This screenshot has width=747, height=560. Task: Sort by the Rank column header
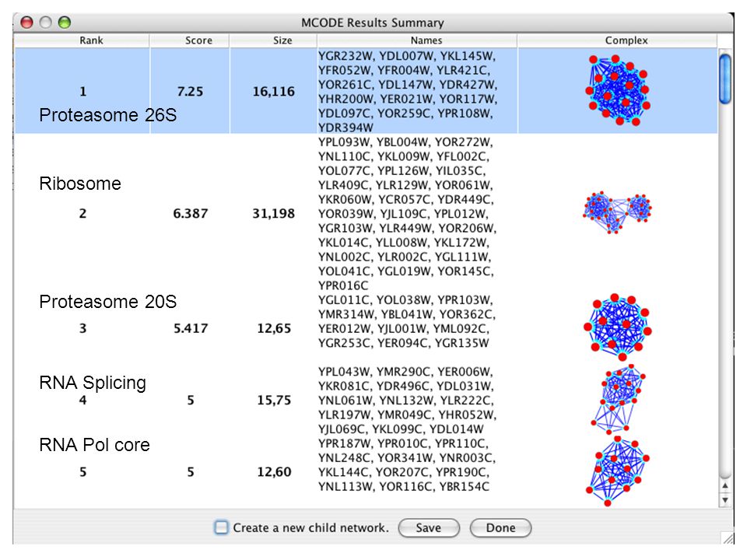pos(82,40)
